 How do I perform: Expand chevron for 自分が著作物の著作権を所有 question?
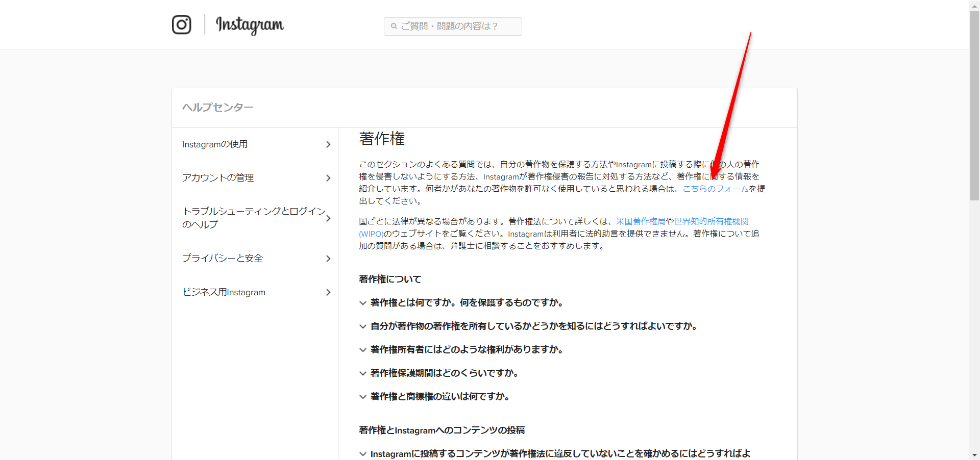pos(363,326)
